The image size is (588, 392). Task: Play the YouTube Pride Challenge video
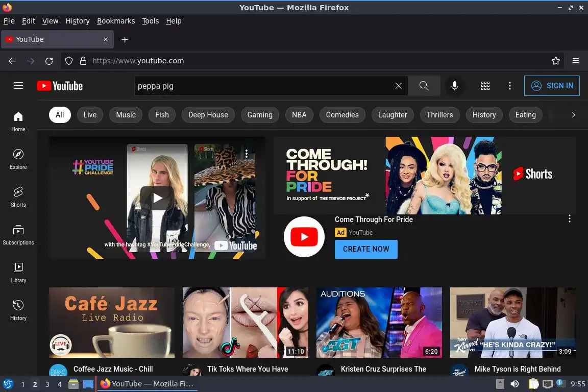157,198
